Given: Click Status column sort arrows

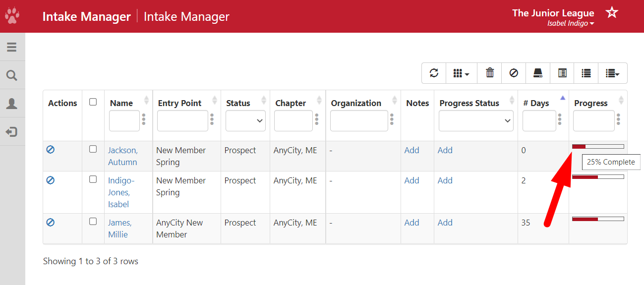Looking at the screenshot, I should click(x=264, y=100).
